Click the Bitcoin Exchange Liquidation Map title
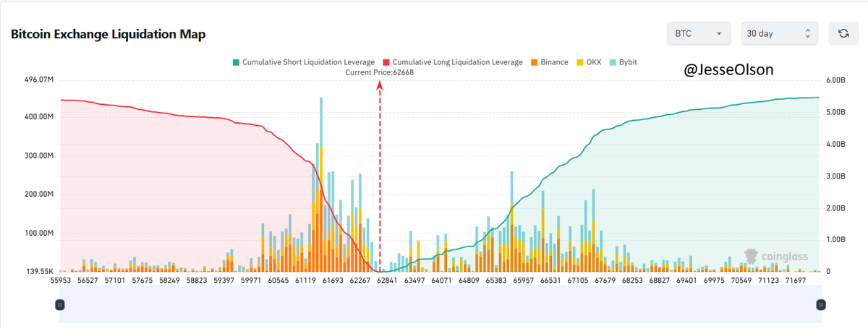The image size is (868, 329). [109, 35]
